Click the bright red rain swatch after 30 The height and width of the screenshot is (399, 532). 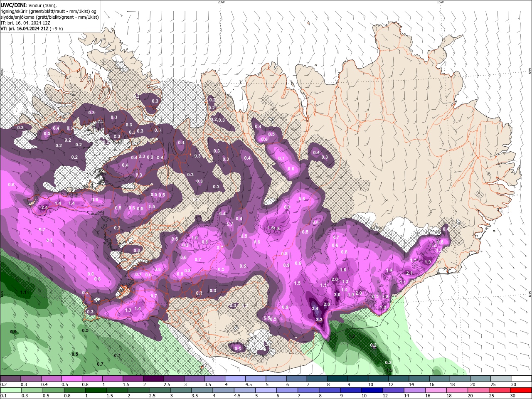point(522,390)
